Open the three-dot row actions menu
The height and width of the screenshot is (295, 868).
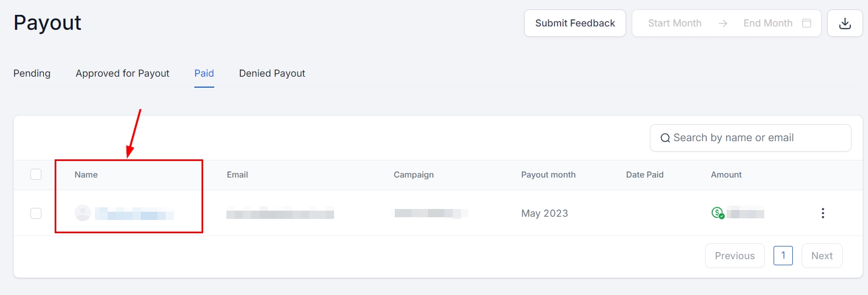[823, 213]
